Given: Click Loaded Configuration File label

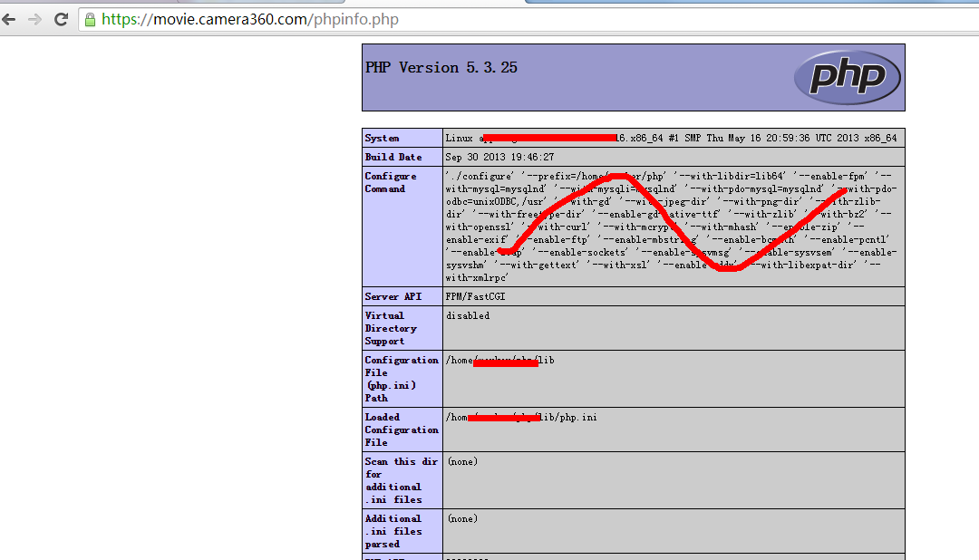Looking at the screenshot, I should tap(402, 430).
